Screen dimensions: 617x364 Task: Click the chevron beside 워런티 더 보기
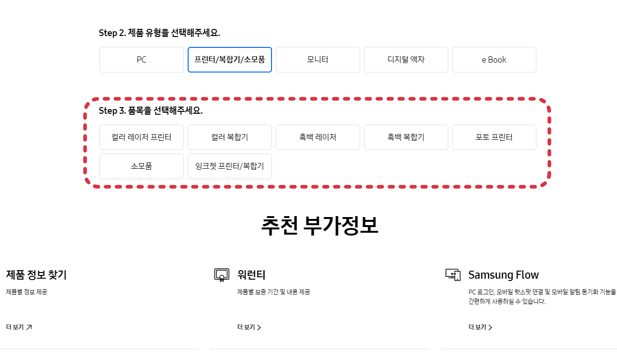259,327
